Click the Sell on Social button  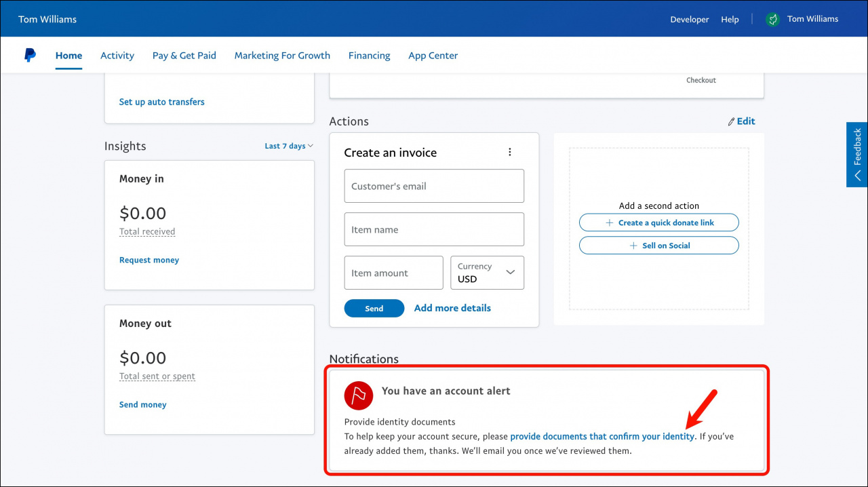659,246
